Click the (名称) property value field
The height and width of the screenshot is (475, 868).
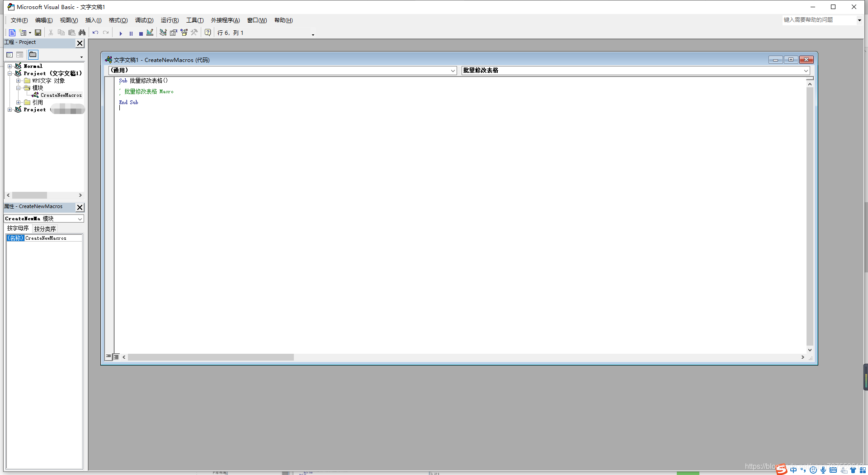pos(53,238)
